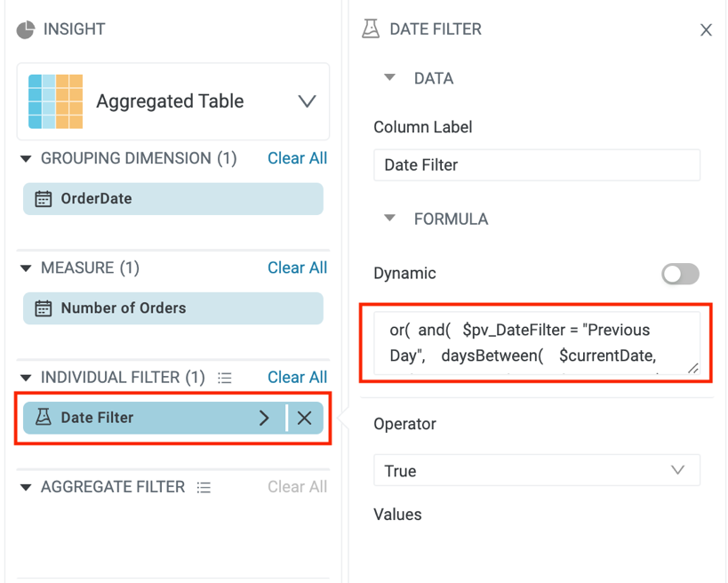Open the Aggregated Table type dropdown
This screenshot has width=728, height=583.
tap(307, 101)
